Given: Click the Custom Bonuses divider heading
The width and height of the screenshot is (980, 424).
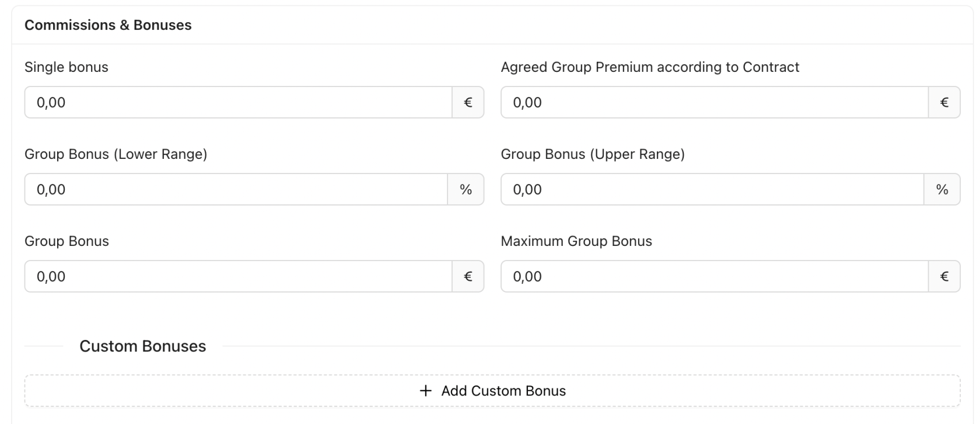Looking at the screenshot, I should (x=143, y=346).
